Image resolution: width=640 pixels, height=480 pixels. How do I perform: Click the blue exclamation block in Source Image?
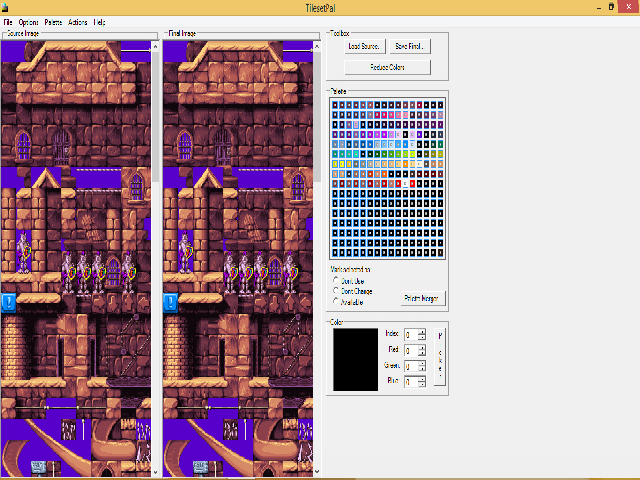(x=9, y=303)
